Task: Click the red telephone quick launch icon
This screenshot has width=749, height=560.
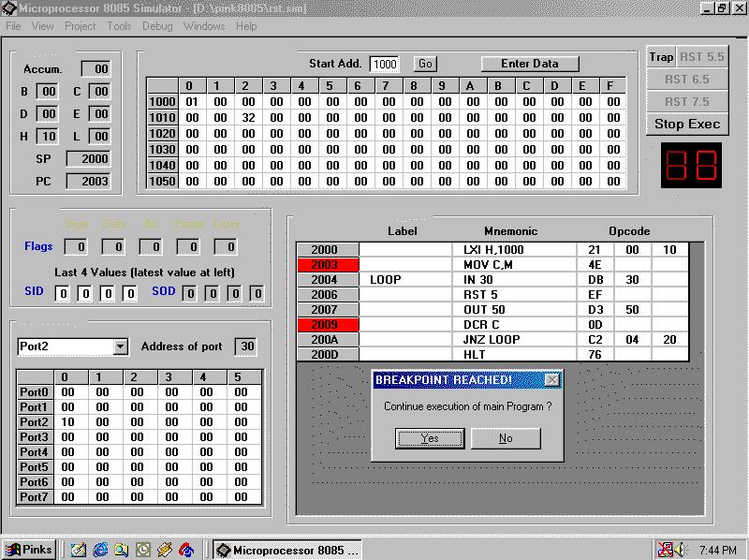Action: click(186, 550)
